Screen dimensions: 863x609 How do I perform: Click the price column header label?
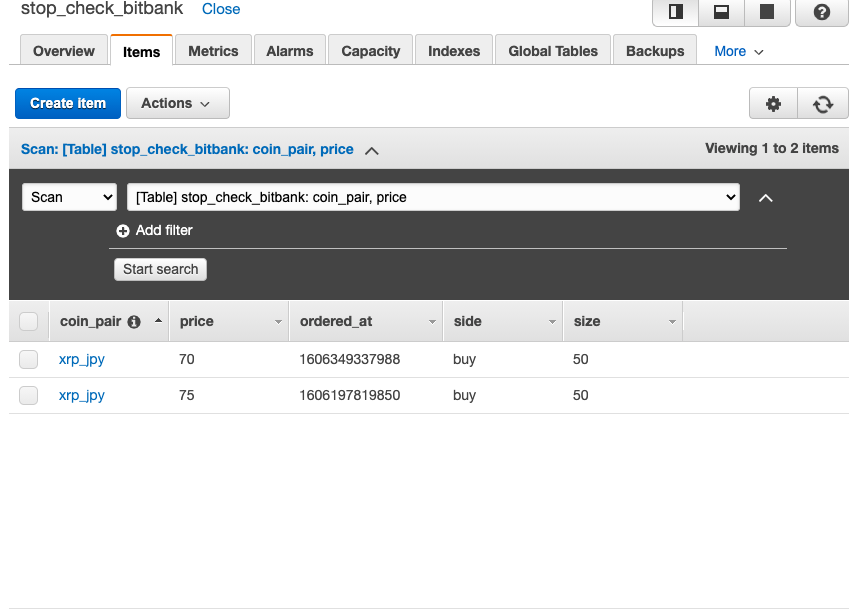[x=196, y=321]
